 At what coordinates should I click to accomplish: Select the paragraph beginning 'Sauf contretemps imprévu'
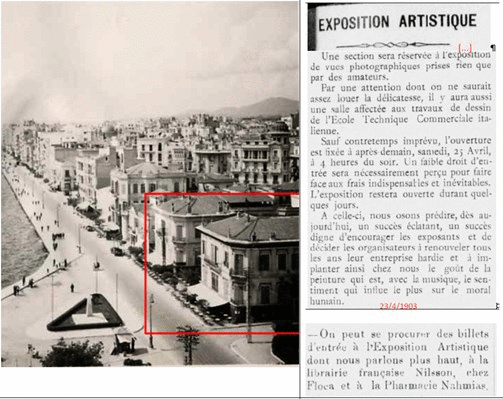(401, 173)
